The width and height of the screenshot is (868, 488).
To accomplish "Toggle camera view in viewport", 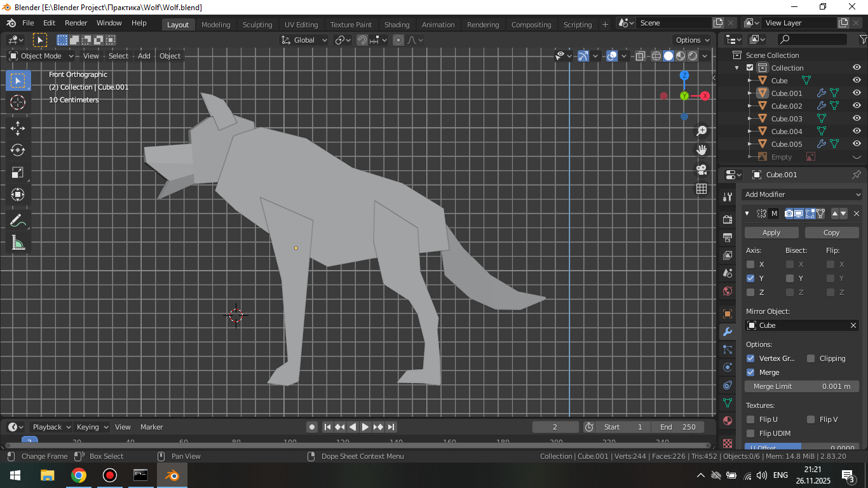I will 702,170.
